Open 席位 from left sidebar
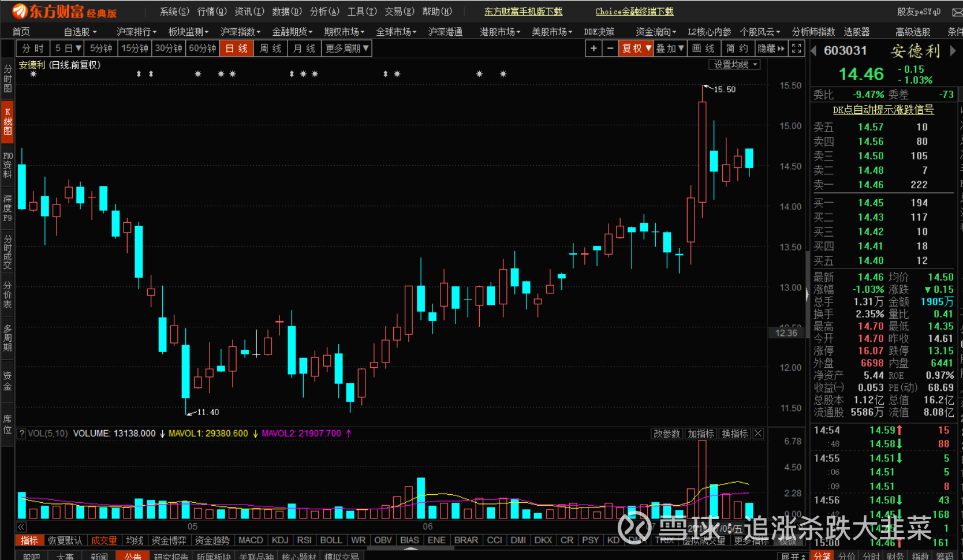 8,425
